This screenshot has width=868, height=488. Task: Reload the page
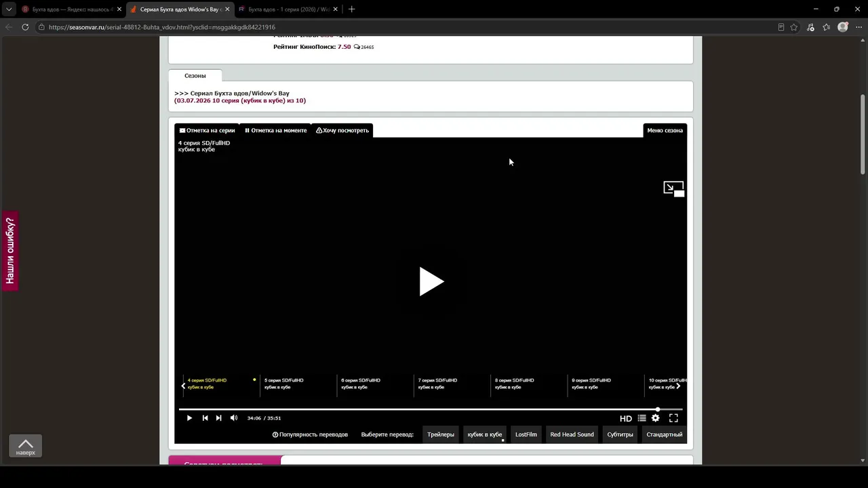click(25, 27)
